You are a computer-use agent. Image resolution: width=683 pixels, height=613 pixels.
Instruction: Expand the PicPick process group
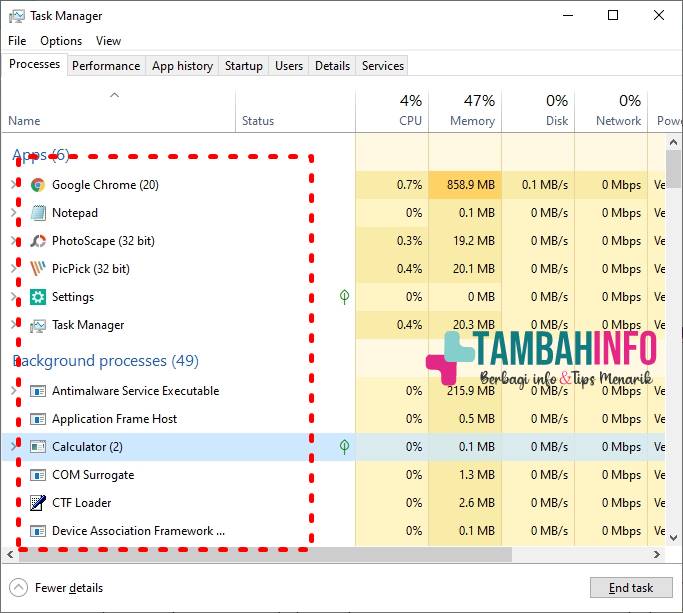coord(14,268)
